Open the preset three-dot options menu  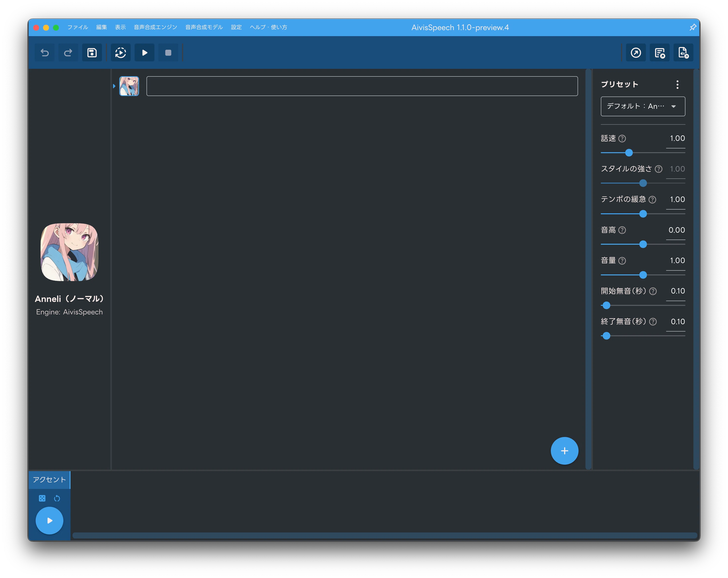pos(677,84)
